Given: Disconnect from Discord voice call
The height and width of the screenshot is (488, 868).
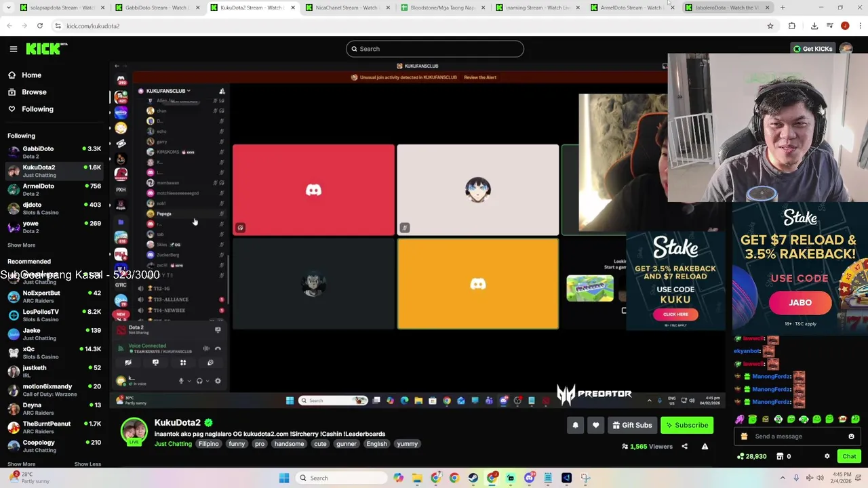Looking at the screenshot, I should (218, 348).
